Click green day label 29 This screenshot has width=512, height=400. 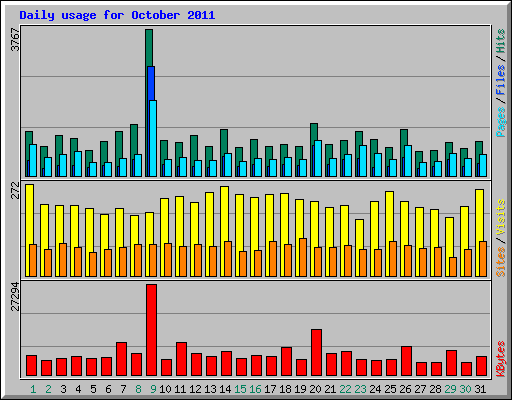pyautogui.click(x=450, y=389)
